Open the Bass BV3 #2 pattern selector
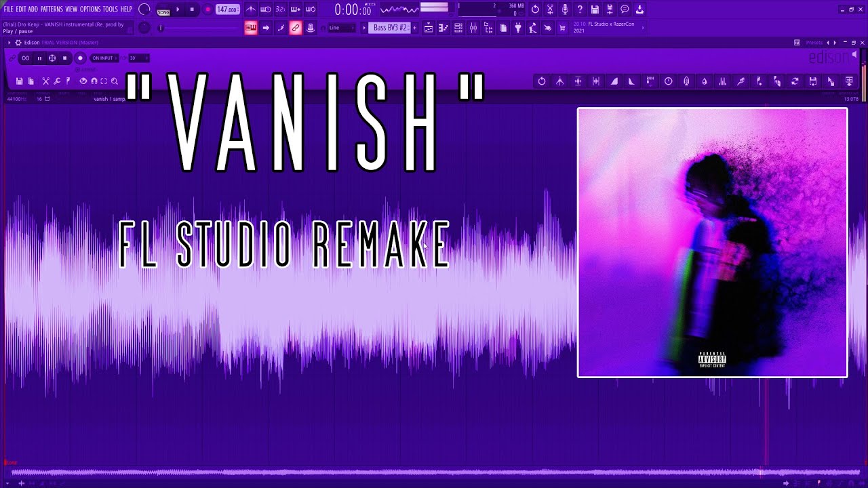The height and width of the screenshot is (488, 868). click(x=390, y=28)
